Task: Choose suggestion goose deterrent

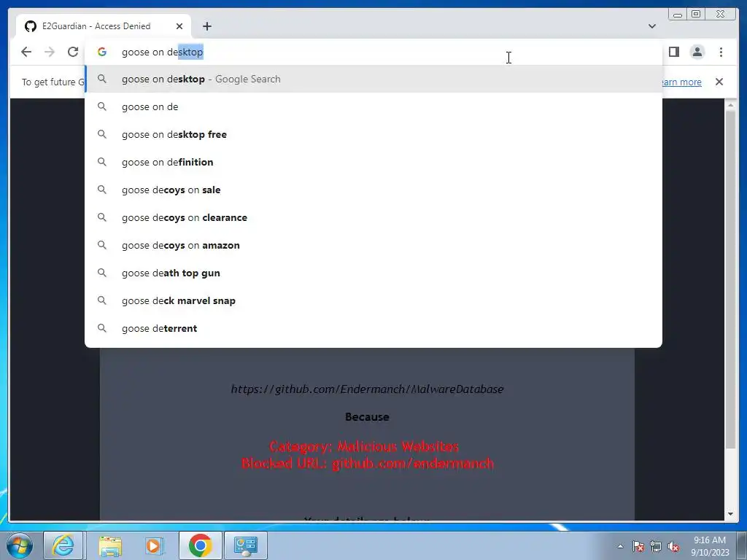Action: (x=373, y=328)
